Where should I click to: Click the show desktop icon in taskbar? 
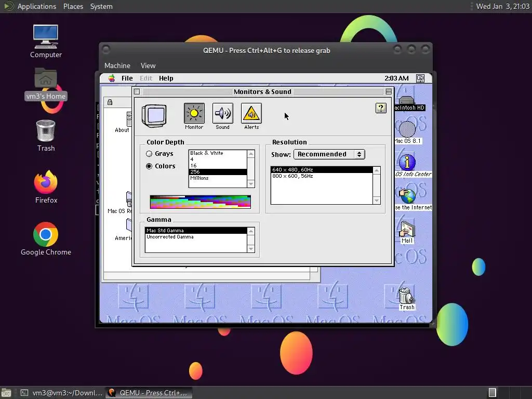[6, 393]
